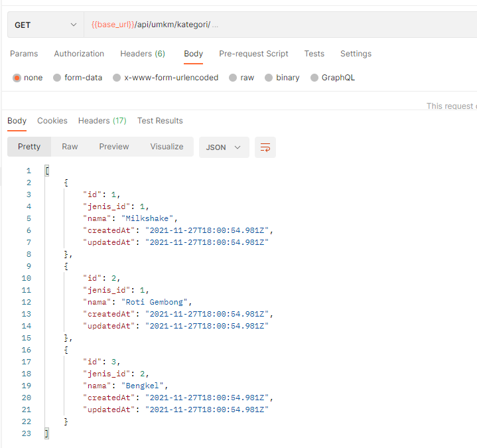Open the JSON format dropdown
Image resolution: width=477 pixels, height=448 pixels.
click(224, 147)
